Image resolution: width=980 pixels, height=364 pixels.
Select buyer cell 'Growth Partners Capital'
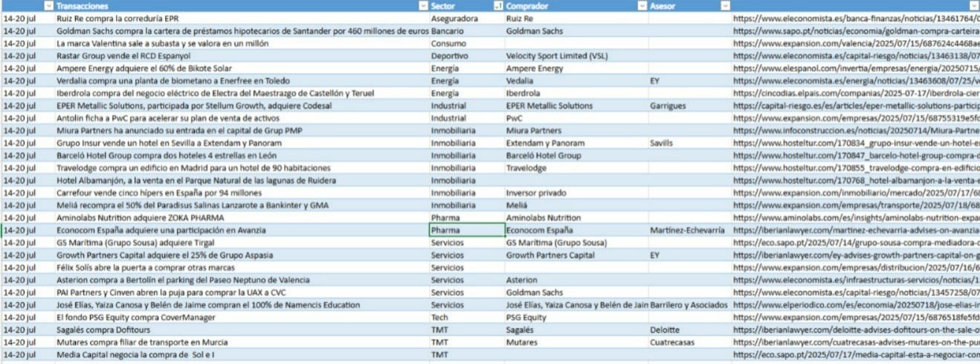click(576, 255)
